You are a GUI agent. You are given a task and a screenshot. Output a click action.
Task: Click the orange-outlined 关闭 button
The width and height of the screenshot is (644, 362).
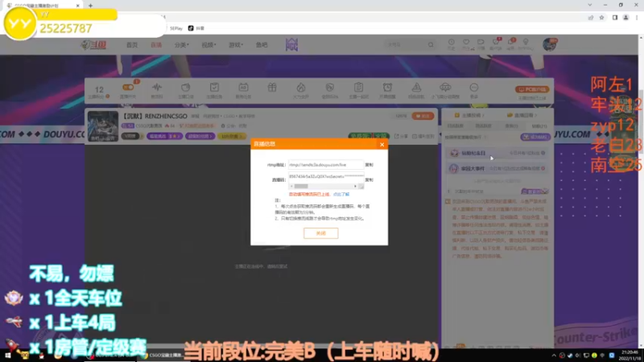320,233
